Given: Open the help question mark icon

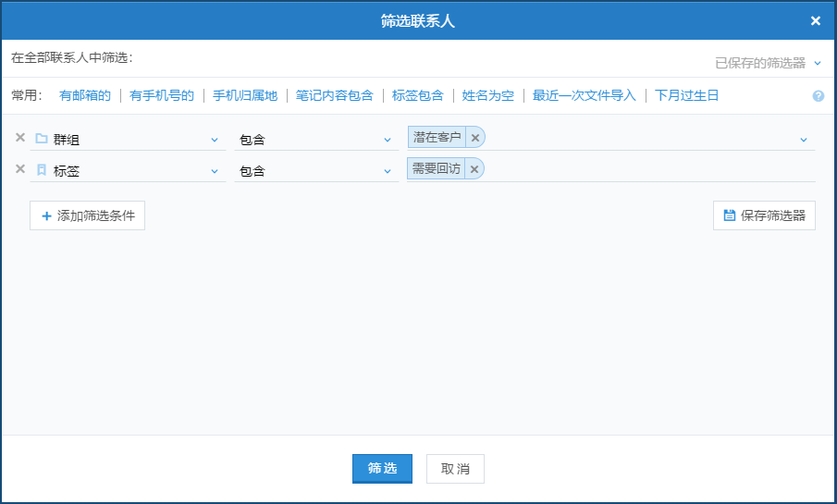Looking at the screenshot, I should (818, 96).
